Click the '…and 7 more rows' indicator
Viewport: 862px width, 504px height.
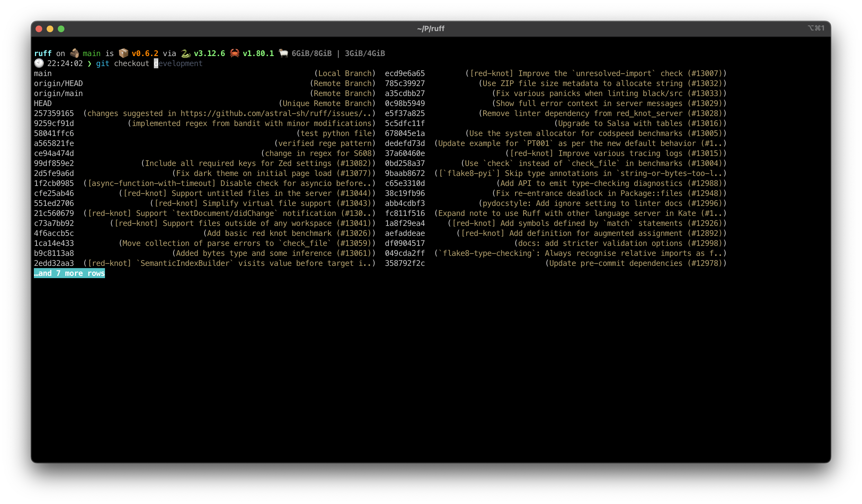point(69,273)
